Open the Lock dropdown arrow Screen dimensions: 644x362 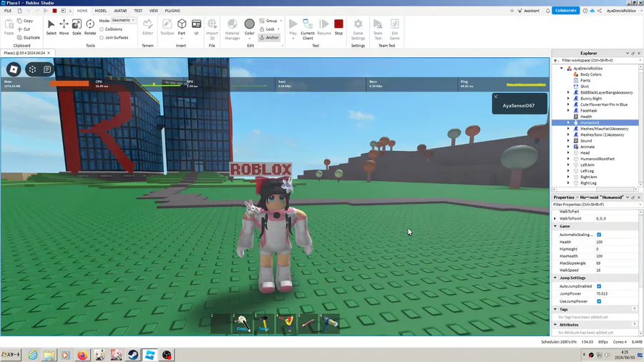(x=278, y=29)
